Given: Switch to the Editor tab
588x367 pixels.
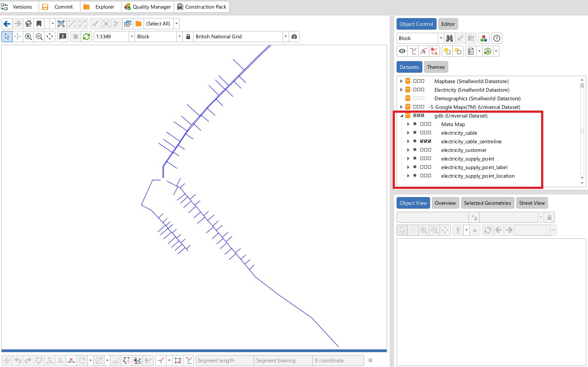Looking at the screenshot, I should [448, 24].
